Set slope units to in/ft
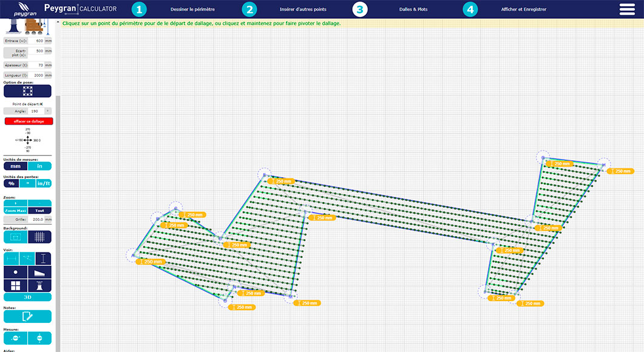This screenshot has width=644, height=352. (x=44, y=183)
